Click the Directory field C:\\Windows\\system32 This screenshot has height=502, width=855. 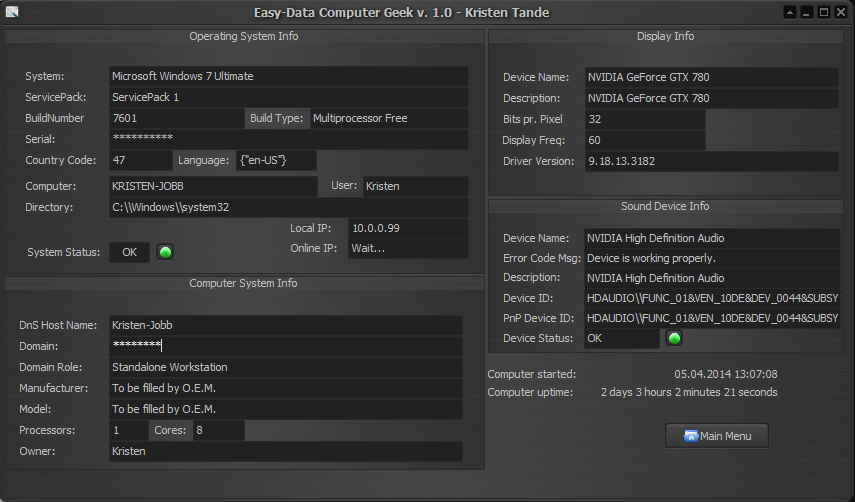click(x=288, y=208)
